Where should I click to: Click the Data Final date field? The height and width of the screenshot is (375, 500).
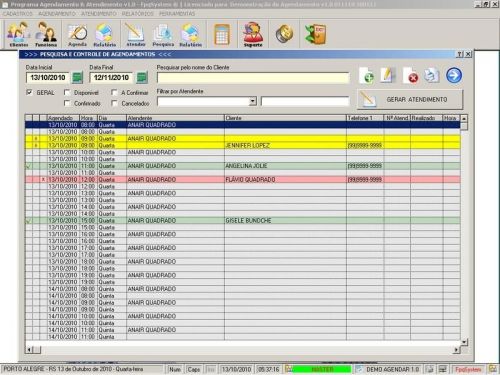(111, 78)
